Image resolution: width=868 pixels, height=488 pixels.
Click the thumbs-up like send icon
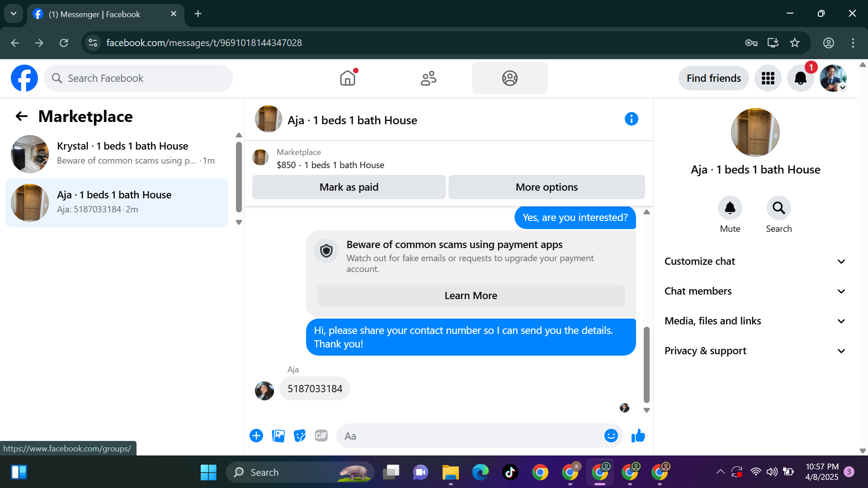638,436
